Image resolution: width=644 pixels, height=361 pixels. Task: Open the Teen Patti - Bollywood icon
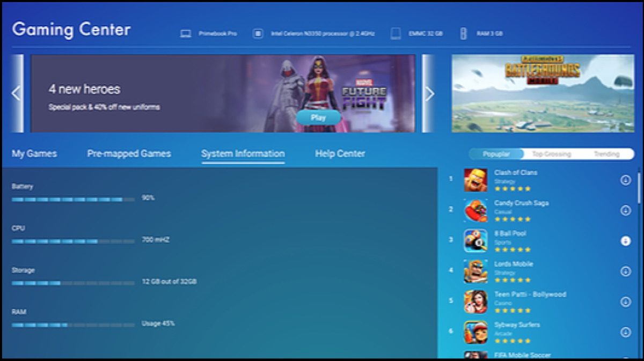coord(475,301)
